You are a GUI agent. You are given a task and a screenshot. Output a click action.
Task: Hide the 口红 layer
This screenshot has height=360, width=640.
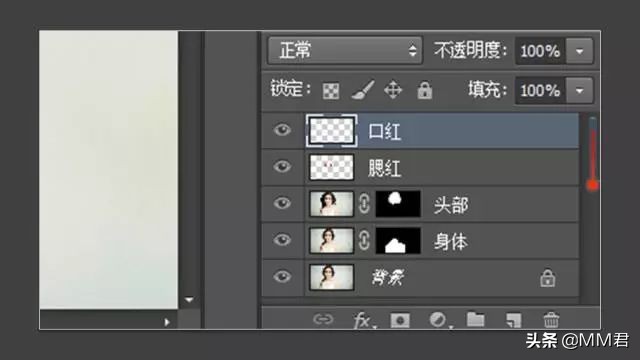pos(282,130)
